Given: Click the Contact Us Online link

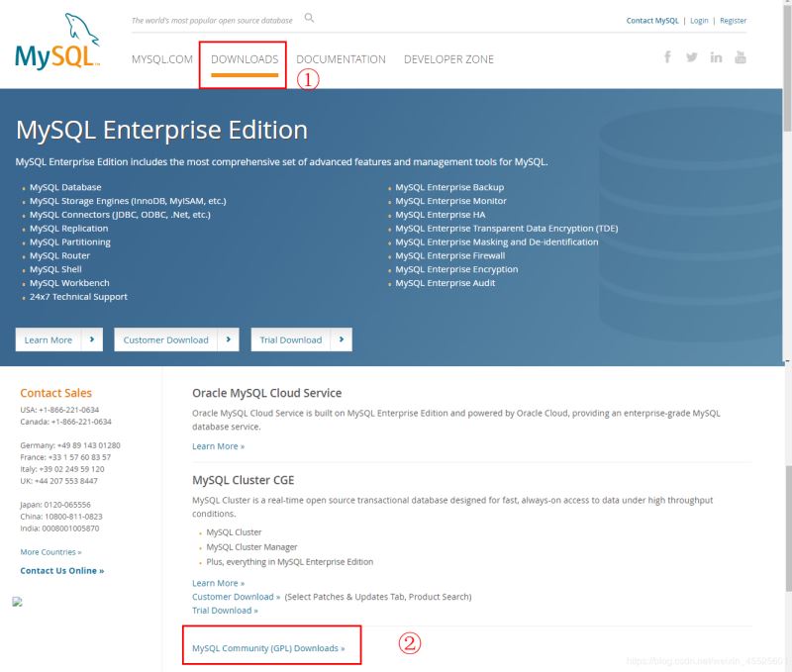Looking at the screenshot, I should click(x=61, y=571).
